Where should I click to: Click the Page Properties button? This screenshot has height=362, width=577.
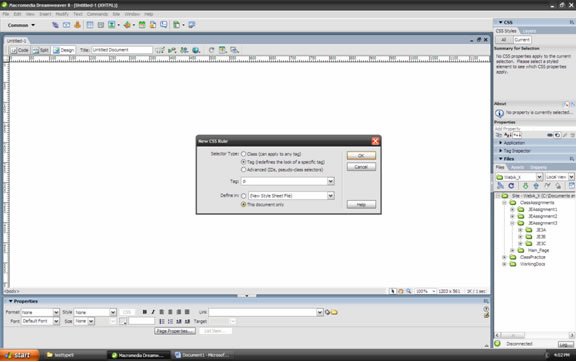(x=175, y=331)
